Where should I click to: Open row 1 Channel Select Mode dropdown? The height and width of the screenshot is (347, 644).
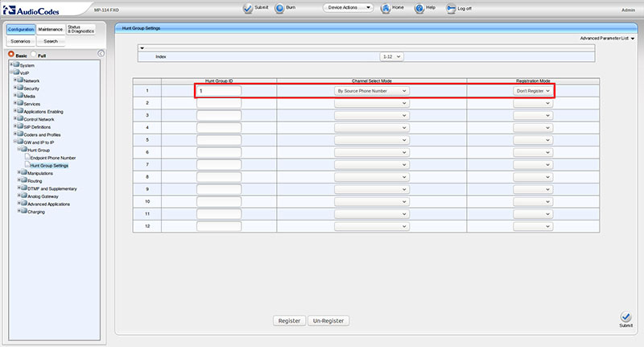pos(372,91)
